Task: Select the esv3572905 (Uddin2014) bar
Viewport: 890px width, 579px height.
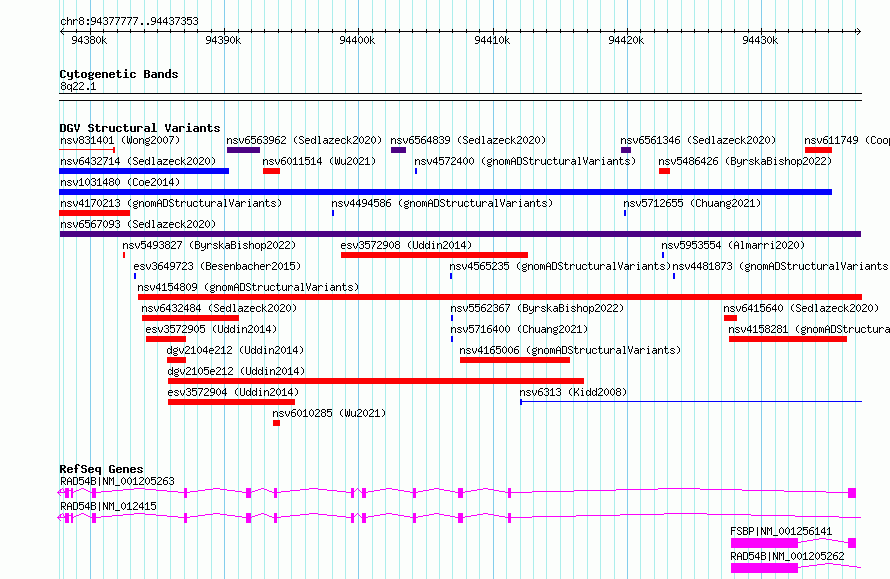Action: (166, 339)
